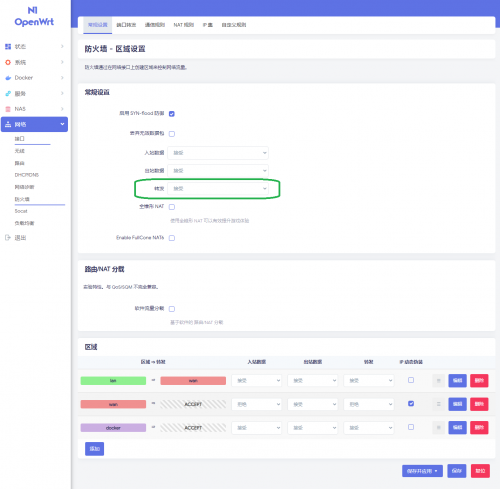The width and height of the screenshot is (500, 489).
Task: Click the System gear icon in sidebar
Action: (x=8, y=62)
